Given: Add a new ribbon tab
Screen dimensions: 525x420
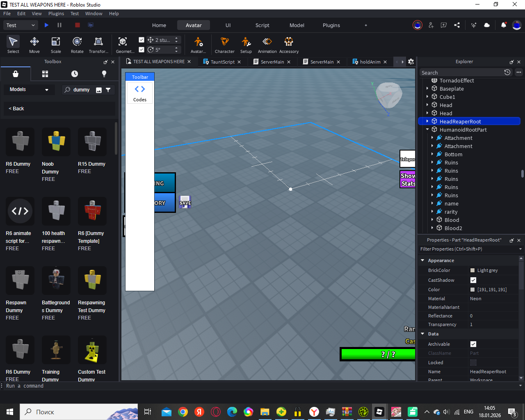Looking at the screenshot, I should click(x=366, y=25).
